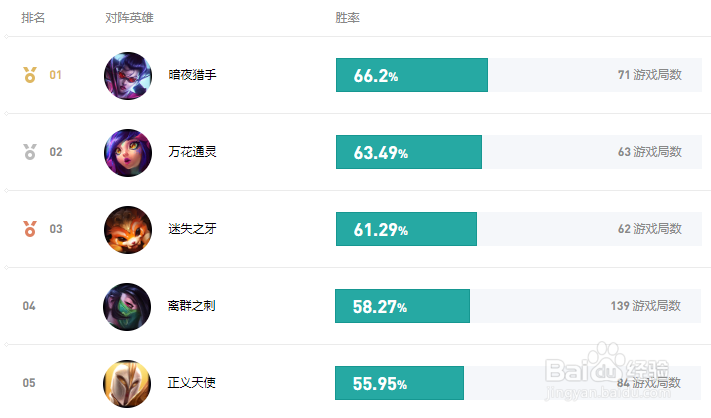
Task: Open the 暗夜猎手 name link
Action: (192, 75)
